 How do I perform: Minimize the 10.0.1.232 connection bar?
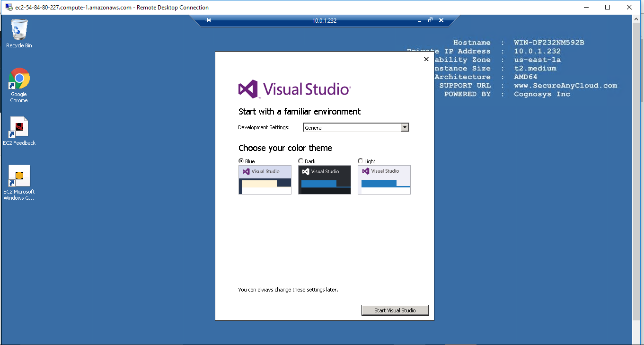coord(419,20)
